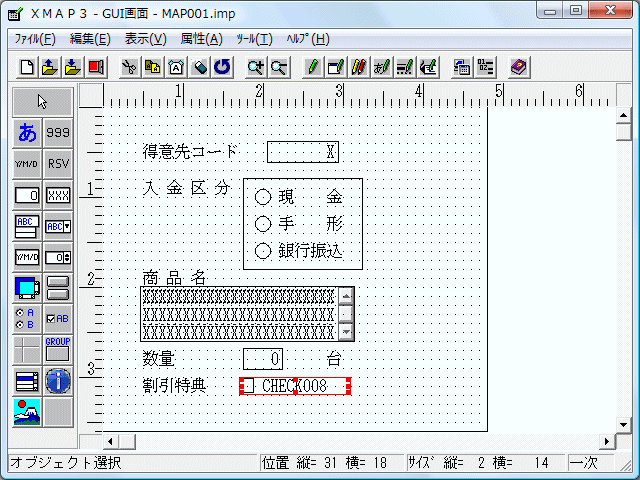Click the 商品名 list scroll up arrow
The height and width of the screenshot is (480, 640).
tap(346, 296)
